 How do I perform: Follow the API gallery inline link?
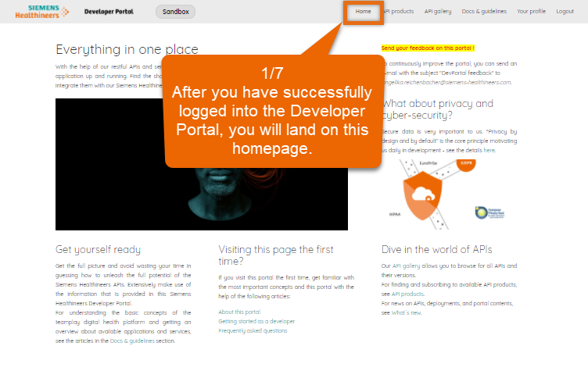[406, 266]
